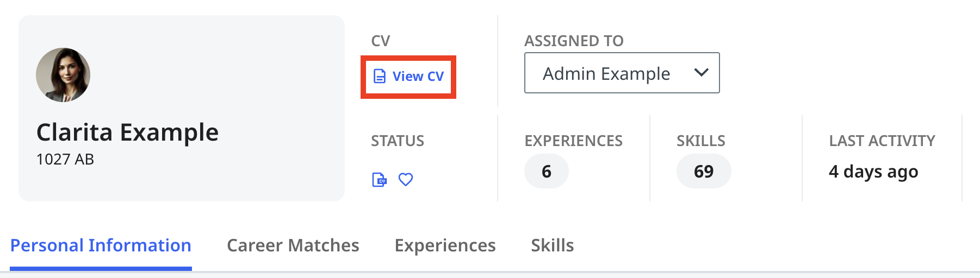Switch to the Career Matches tab
The height and width of the screenshot is (278, 980).
293,245
